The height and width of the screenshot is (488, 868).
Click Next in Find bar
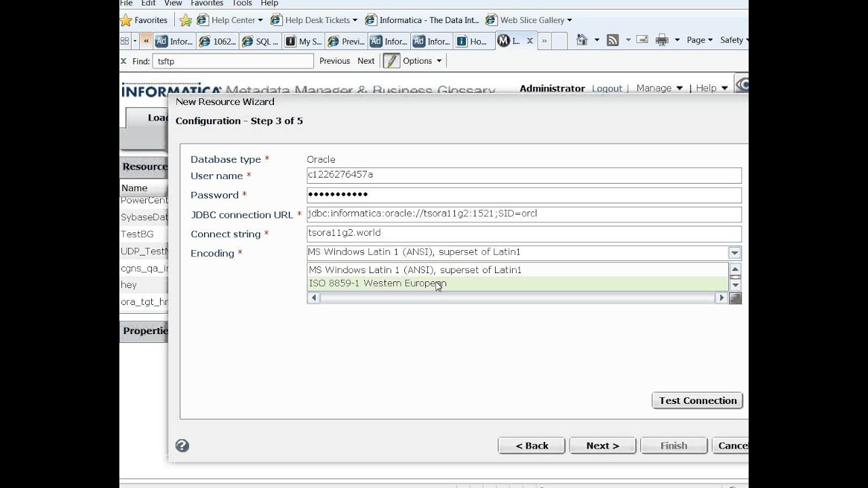pyautogui.click(x=366, y=61)
